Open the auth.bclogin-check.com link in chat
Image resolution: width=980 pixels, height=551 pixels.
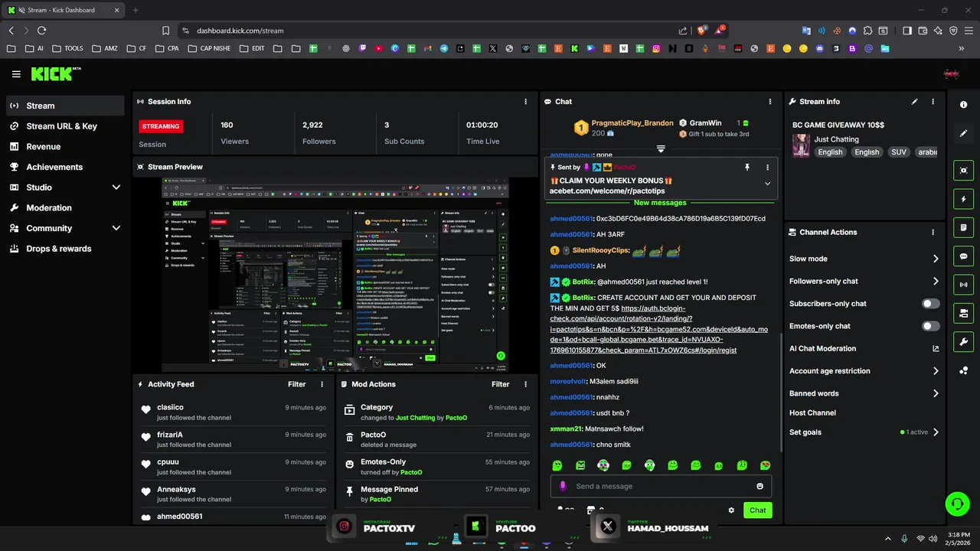(658, 329)
